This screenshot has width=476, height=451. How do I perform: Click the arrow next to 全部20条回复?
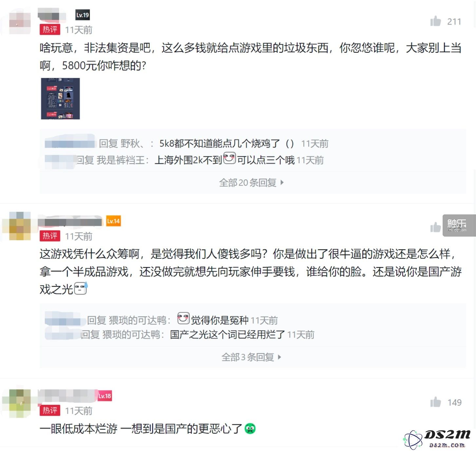click(x=282, y=183)
